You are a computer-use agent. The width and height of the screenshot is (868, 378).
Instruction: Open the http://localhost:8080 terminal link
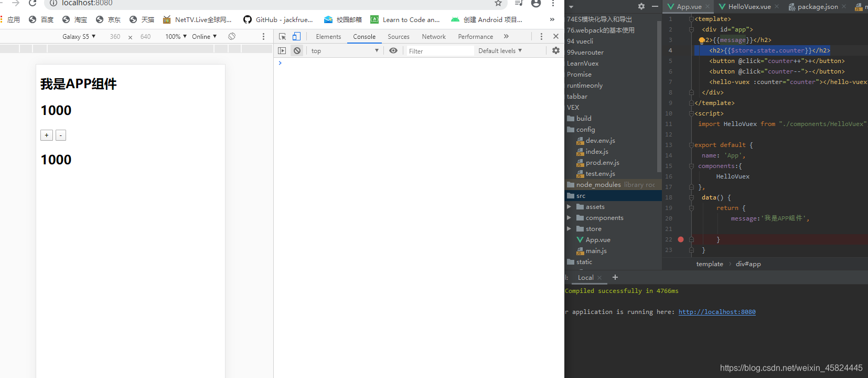coord(717,312)
